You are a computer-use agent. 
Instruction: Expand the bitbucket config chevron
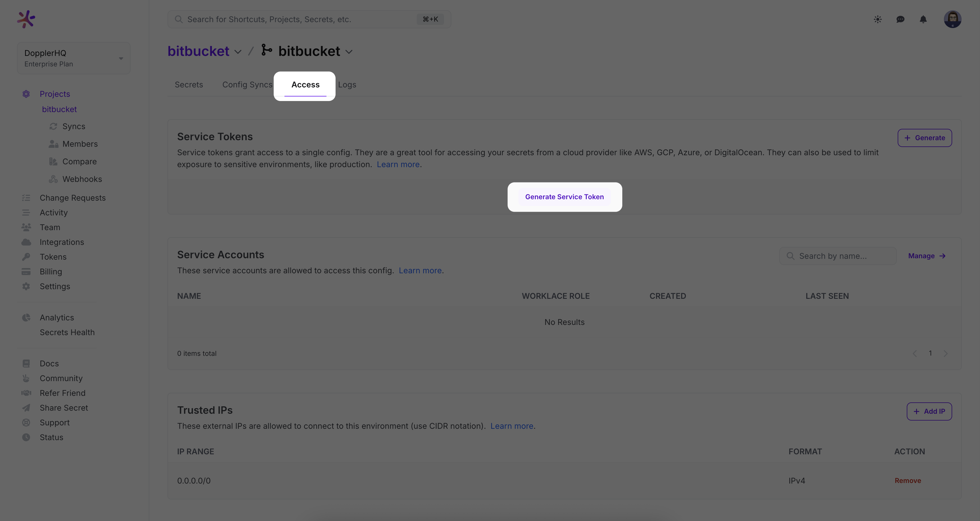point(349,52)
